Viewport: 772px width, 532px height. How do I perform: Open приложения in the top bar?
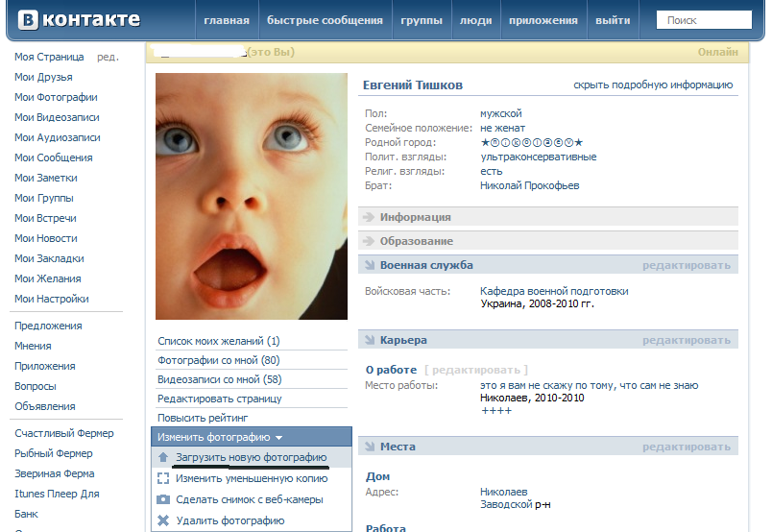pyautogui.click(x=543, y=20)
